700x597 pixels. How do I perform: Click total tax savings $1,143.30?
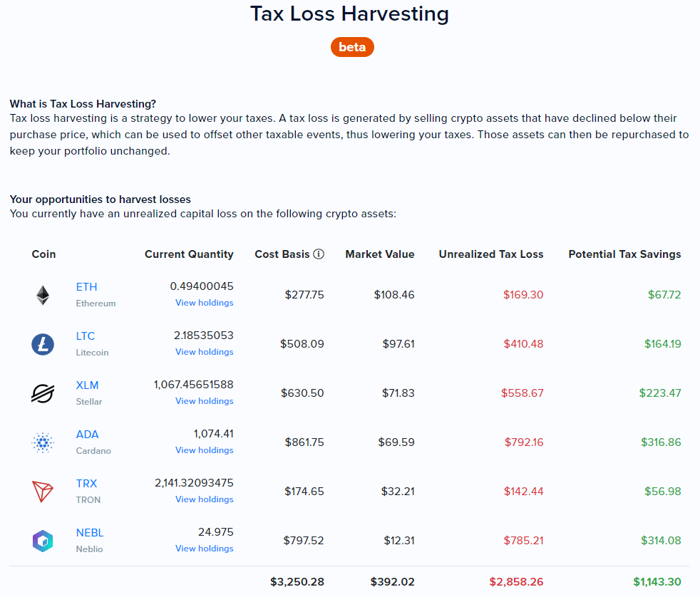pos(657,581)
